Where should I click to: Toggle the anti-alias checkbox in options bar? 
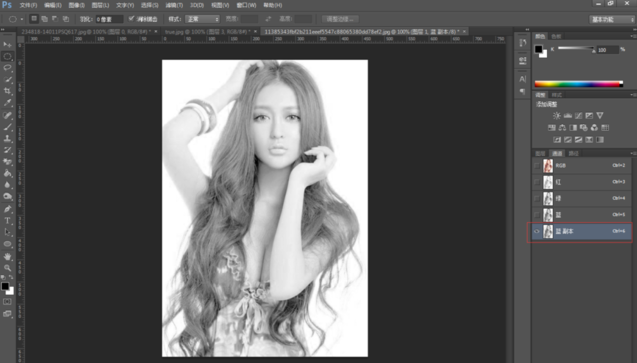point(131,19)
